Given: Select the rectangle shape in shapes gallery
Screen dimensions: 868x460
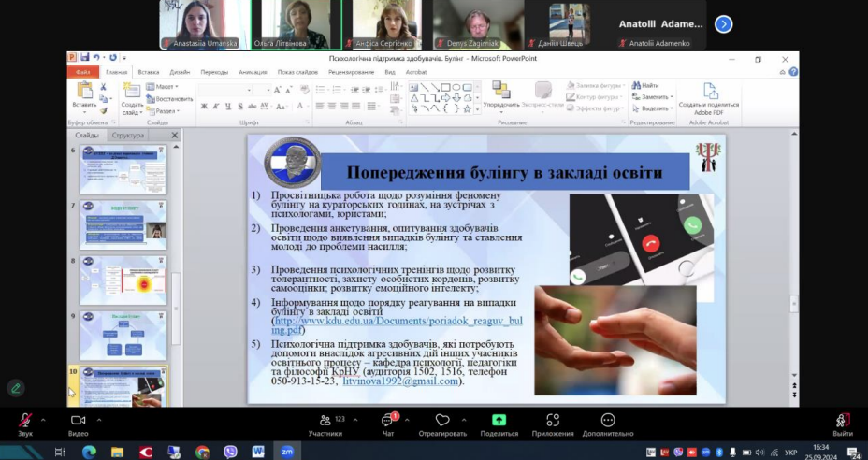Looking at the screenshot, I should click(445, 88).
